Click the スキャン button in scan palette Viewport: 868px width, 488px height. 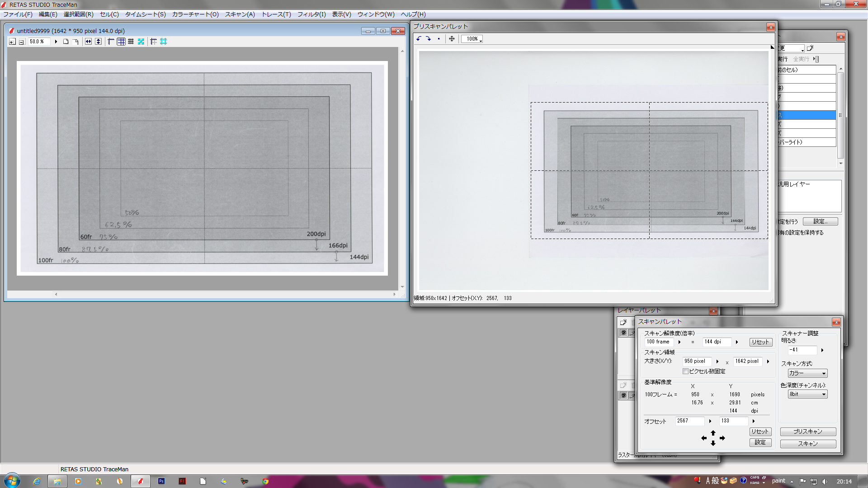coord(807,444)
